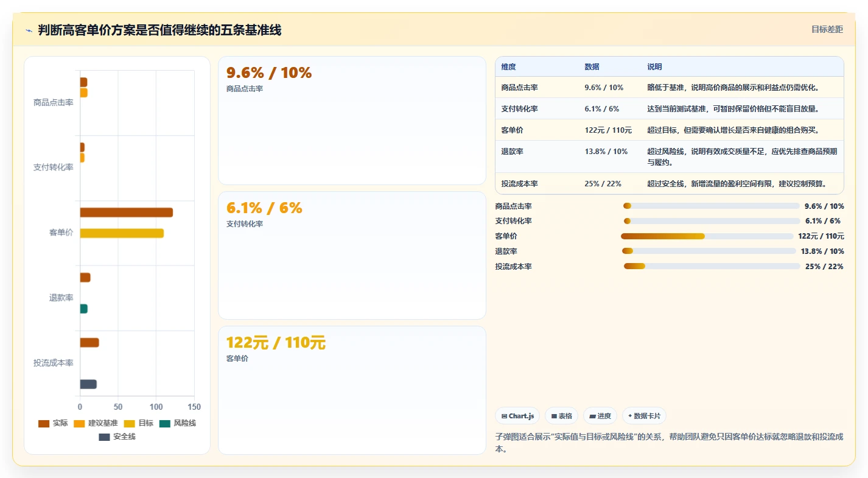This screenshot has height=478, width=868.
Task: Click the page title 判断高客单价方案
Action: [x=159, y=30]
